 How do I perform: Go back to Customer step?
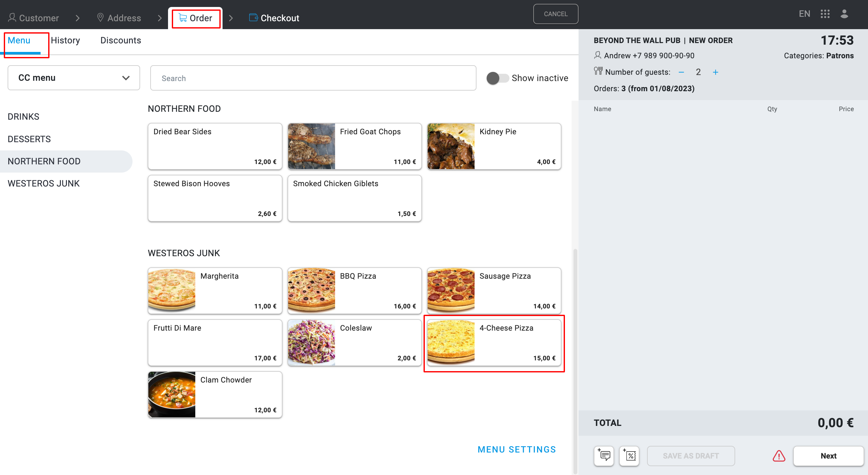tap(34, 18)
